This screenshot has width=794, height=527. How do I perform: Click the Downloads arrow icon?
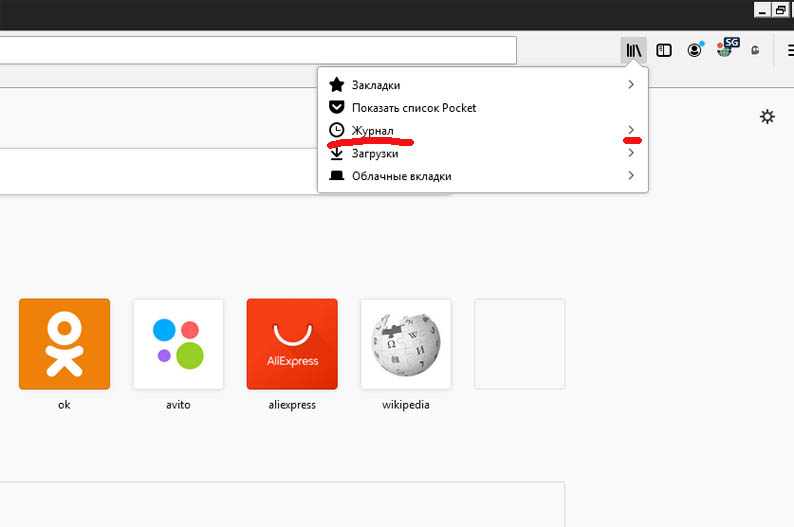click(x=337, y=153)
